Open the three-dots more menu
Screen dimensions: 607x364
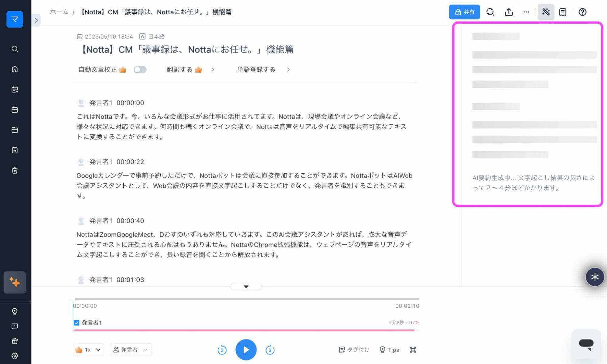[526, 12]
